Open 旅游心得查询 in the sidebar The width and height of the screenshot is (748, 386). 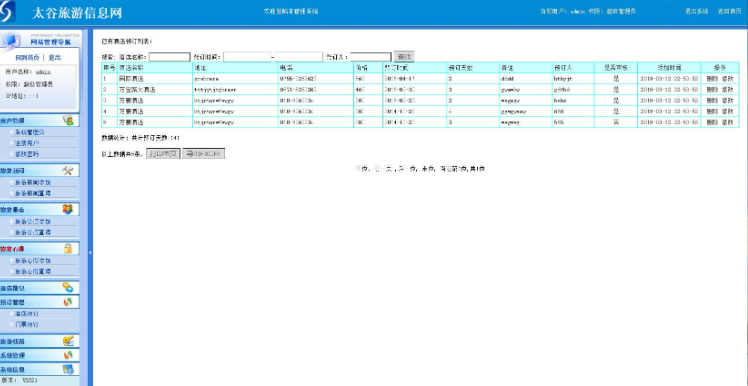pyautogui.click(x=32, y=271)
